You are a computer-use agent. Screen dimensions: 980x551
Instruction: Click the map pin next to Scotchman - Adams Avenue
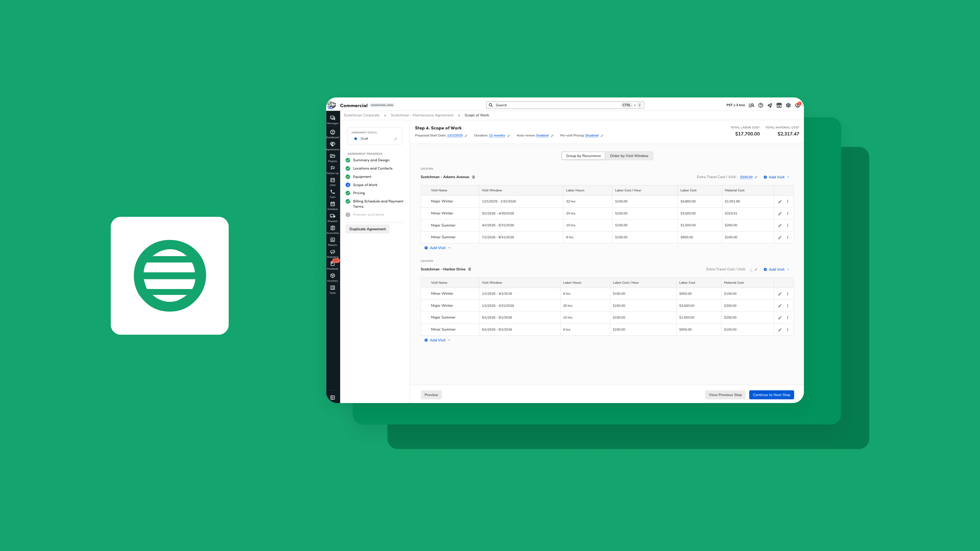point(473,177)
